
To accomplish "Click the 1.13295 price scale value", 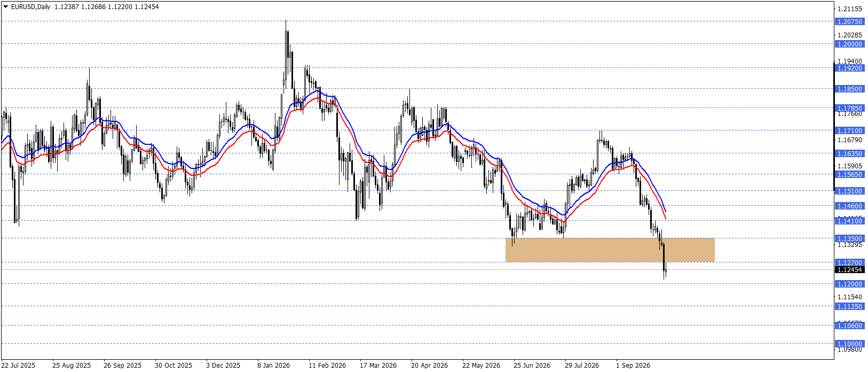I will pyautogui.click(x=850, y=245).
